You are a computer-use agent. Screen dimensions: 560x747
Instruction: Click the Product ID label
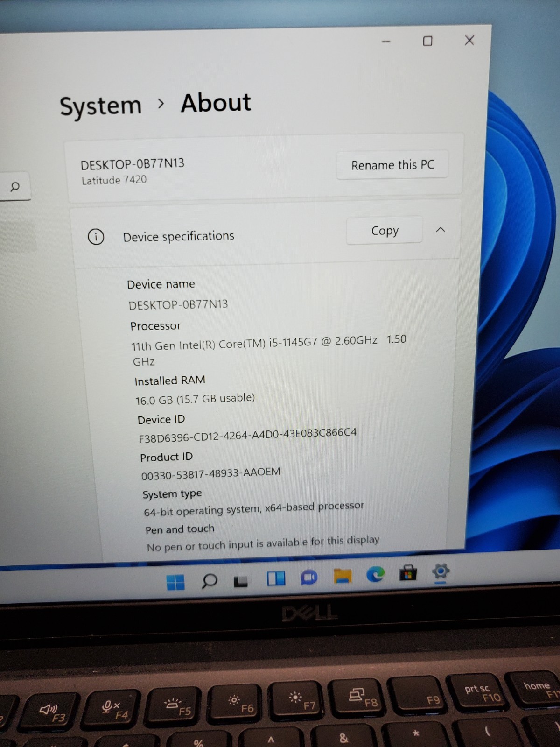(x=167, y=457)
